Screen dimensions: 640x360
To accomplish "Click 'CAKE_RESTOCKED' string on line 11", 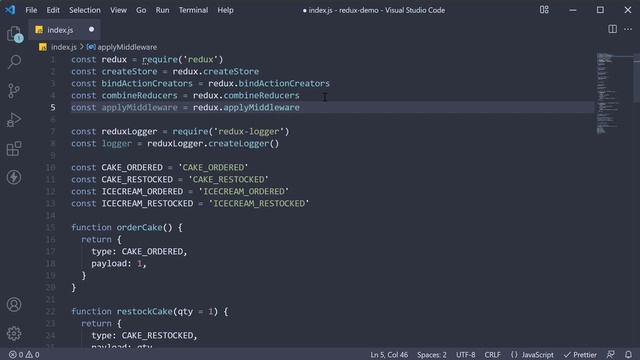I will [x=228, y=179].
